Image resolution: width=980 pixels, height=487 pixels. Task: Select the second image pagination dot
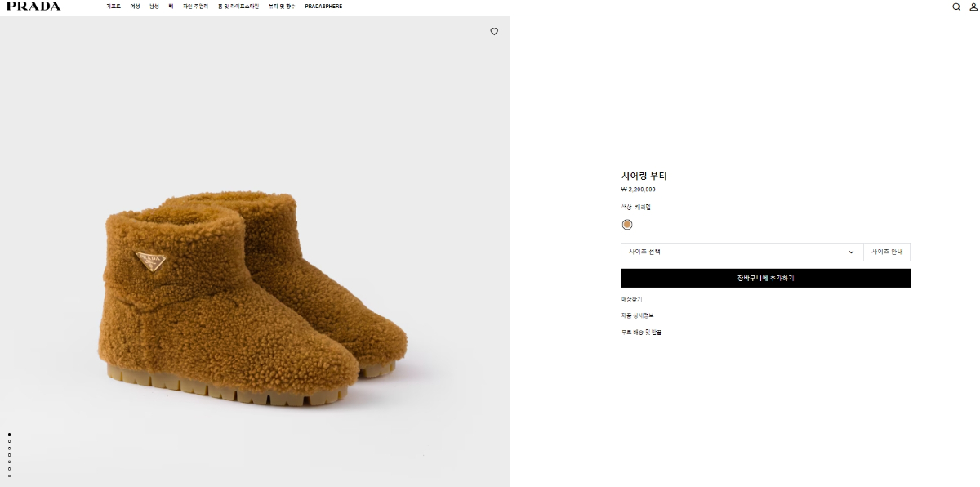click(x=9, y=441)
